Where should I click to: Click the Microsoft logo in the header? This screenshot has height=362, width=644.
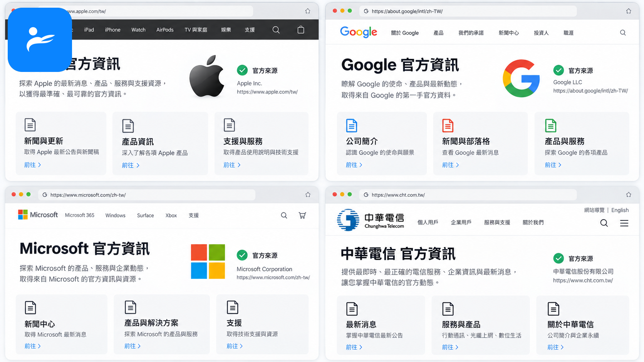click(x=38, y=215)
